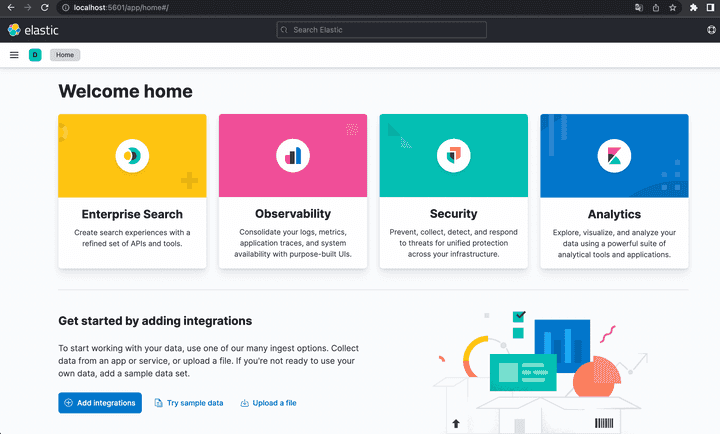
Task: Open the browser extensions puzzle icon
Action: click(x=693, y=7)
